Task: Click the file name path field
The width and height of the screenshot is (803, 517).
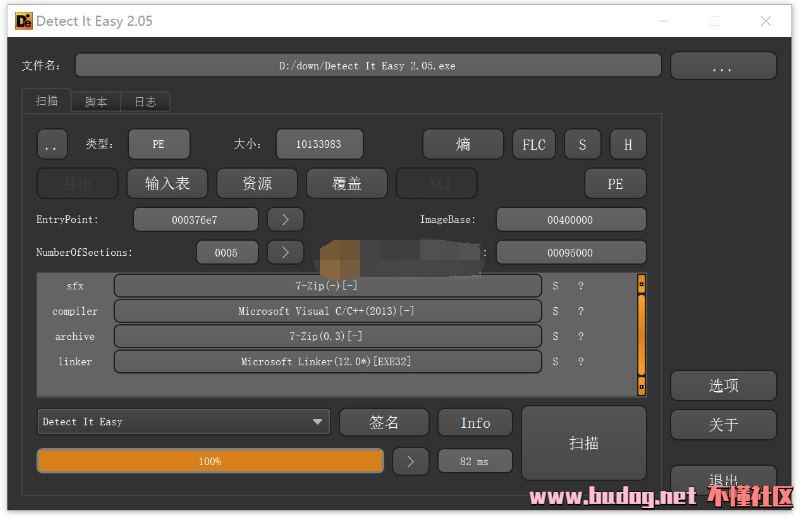Action: tap(367, 66)
